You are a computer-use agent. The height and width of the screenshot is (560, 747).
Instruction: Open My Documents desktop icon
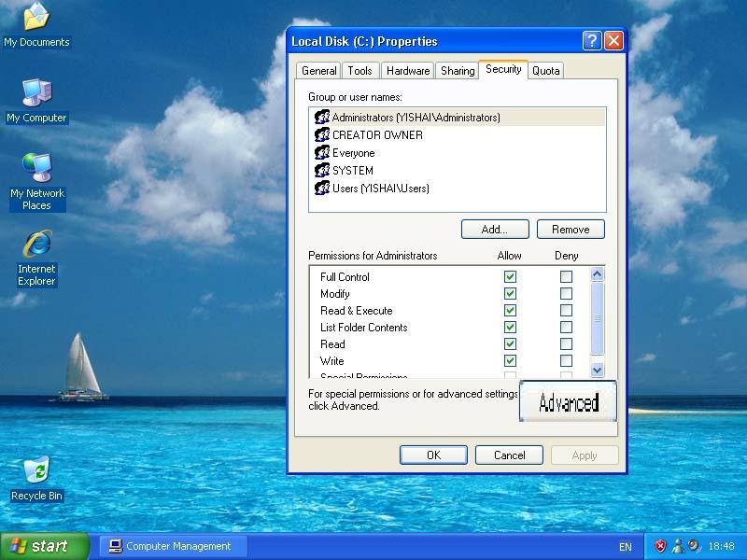click(36, 19)
